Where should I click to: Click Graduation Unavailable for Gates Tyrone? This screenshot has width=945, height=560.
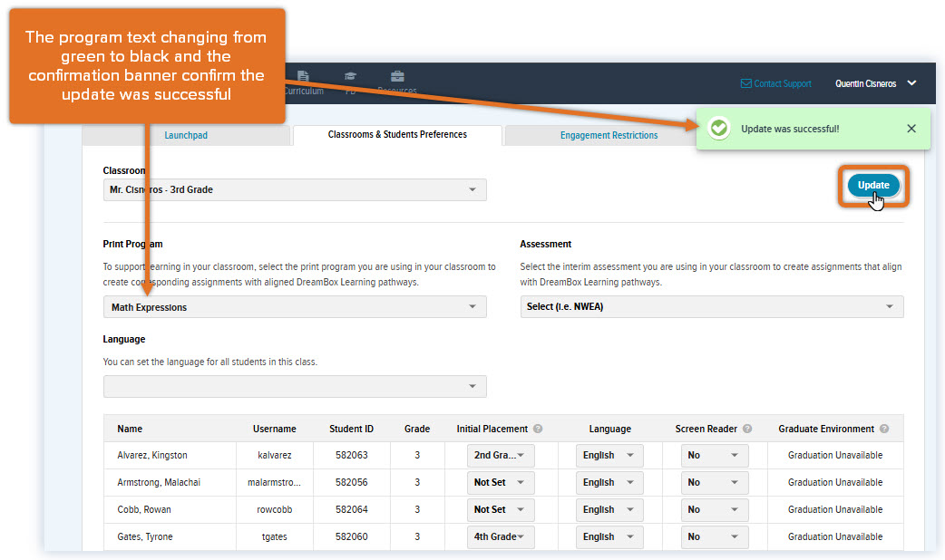point(834,536)
